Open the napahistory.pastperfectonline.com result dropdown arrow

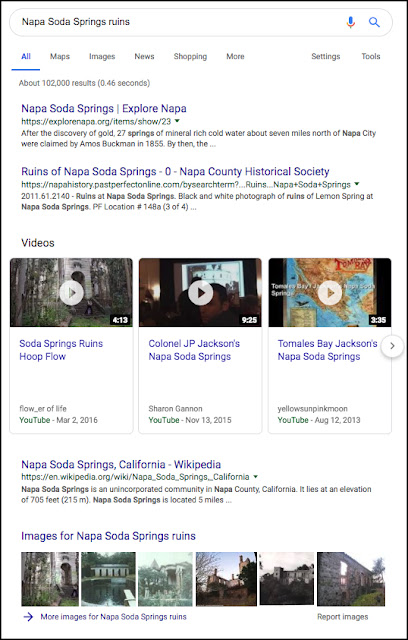point(357,184)
